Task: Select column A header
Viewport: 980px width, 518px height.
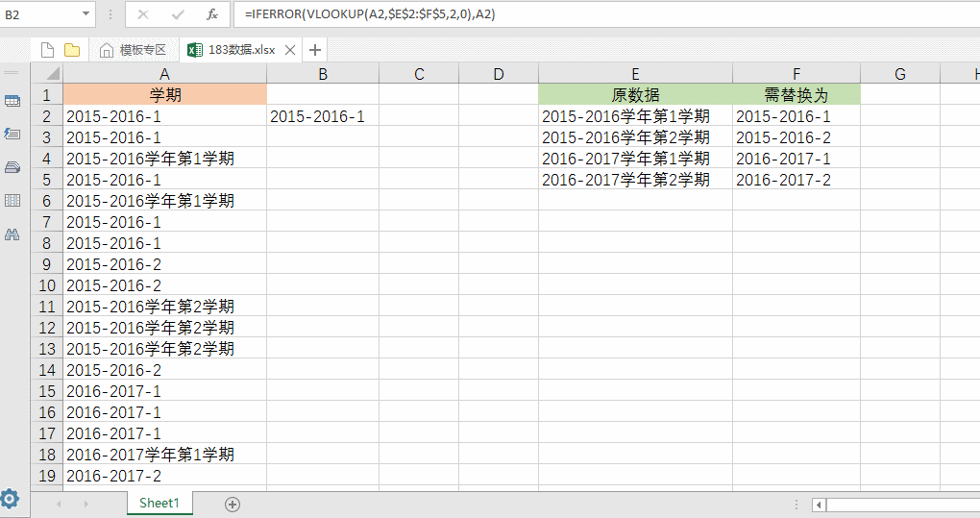Action: (x=165, y=74)
